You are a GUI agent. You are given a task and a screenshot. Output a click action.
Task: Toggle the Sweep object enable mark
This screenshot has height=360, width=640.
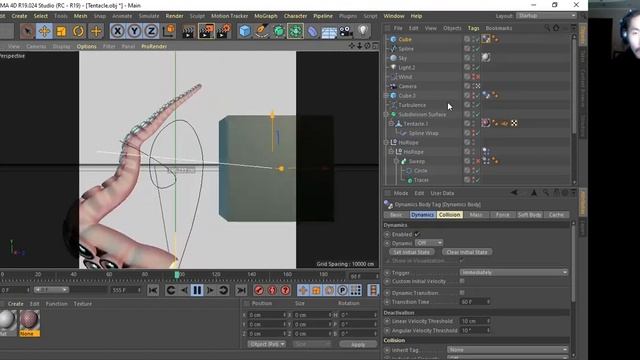pos(477,161)
